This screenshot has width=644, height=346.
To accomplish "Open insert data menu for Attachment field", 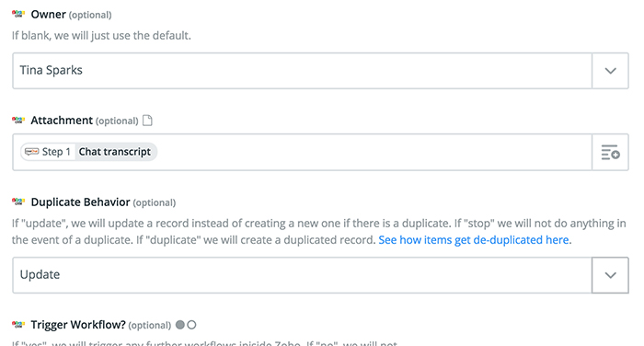I will click(x=610, y=152).
